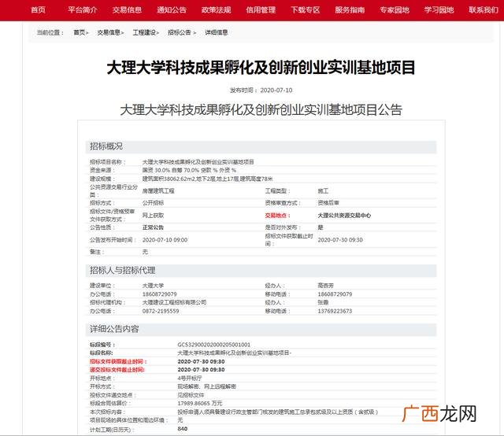This screenshot has height=436, width=504.
Task: Click the 网上获取 value
Action: [x=153, y=216]
